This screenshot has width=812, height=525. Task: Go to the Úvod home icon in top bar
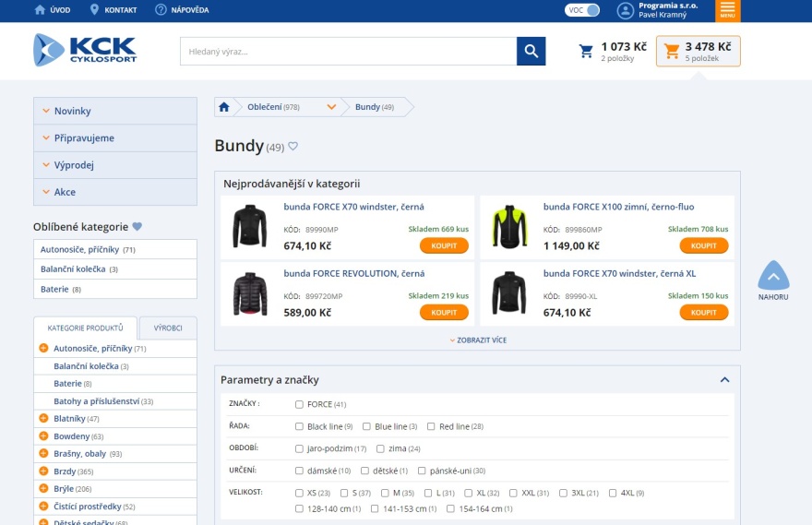[x=40, y=10]
